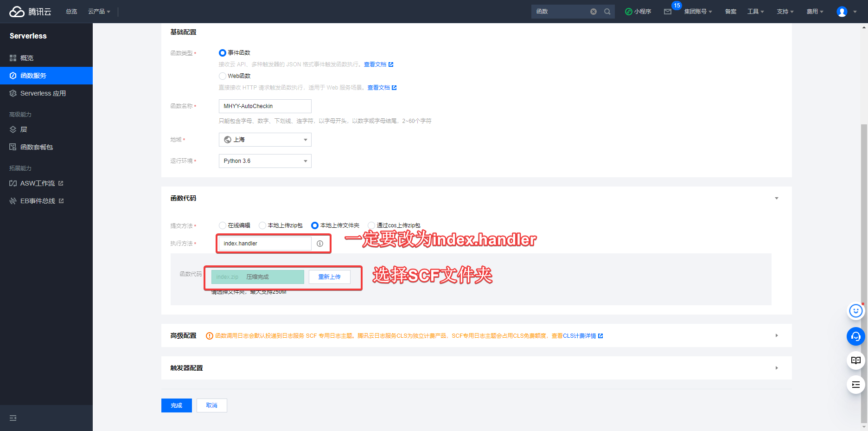
Task: Collapse the sidebar menu icon
Action: pyautogui.click(x=13, y=418)
